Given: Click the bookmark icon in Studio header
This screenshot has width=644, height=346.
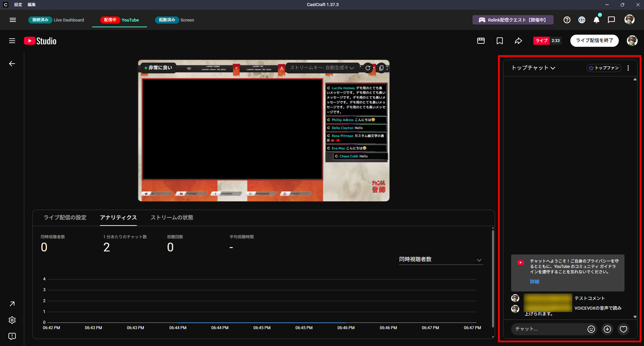Looking at the screenshot, I should tap(500, 41).
